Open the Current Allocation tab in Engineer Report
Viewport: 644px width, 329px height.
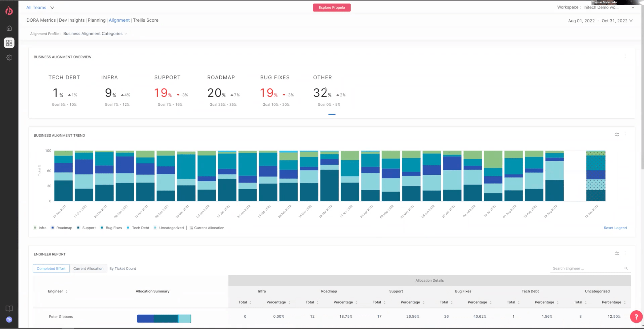(x=88, y=268)
